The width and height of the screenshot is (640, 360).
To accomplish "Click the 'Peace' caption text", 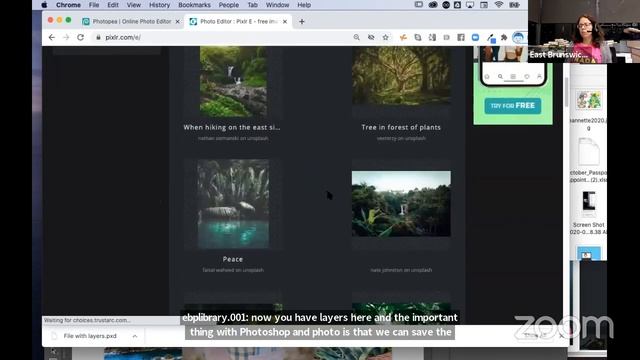I will click(x=233, y=259).
